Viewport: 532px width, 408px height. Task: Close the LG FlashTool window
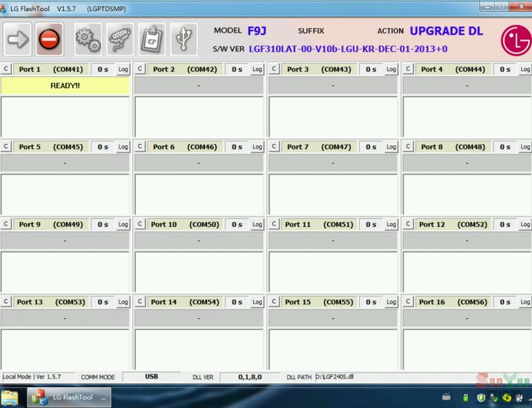522,7
